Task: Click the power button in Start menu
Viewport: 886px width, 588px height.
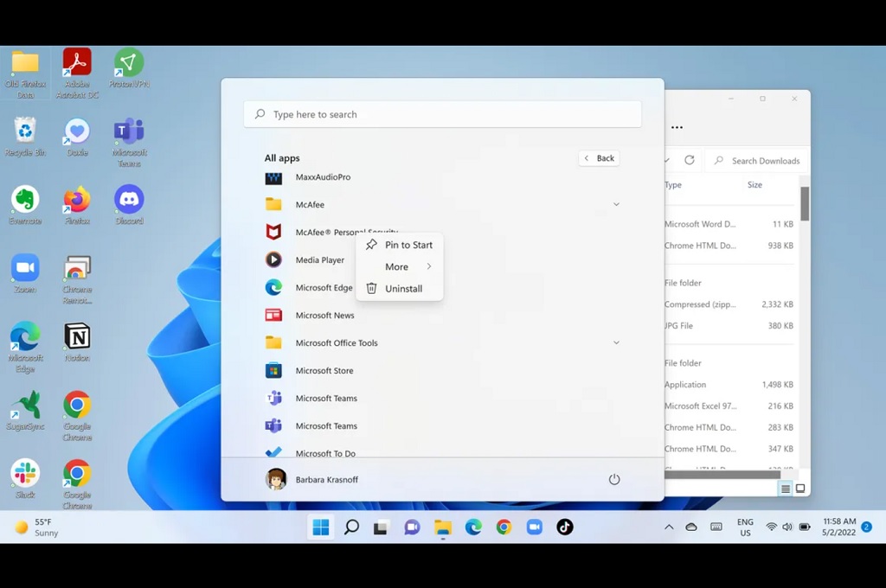Action: 614,480
